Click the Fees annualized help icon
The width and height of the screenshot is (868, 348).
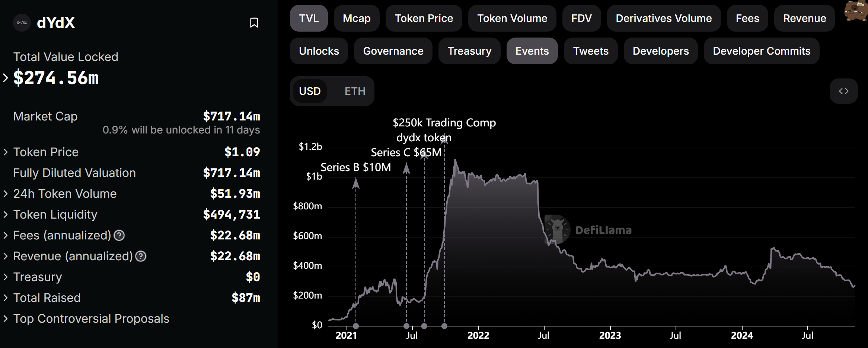pyautogui.click(x=119, y=235)
